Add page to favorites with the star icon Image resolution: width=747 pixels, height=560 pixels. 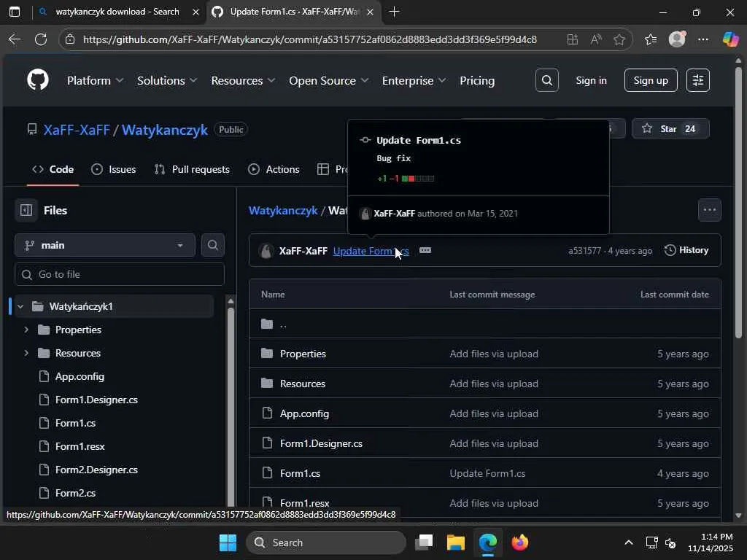pyautogui.click(x=619, y=39)
